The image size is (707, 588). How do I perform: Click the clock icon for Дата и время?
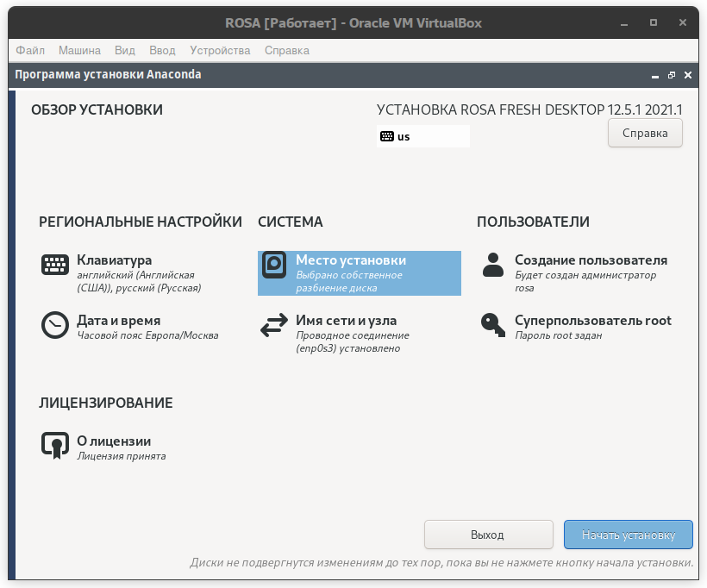(55, 325)
